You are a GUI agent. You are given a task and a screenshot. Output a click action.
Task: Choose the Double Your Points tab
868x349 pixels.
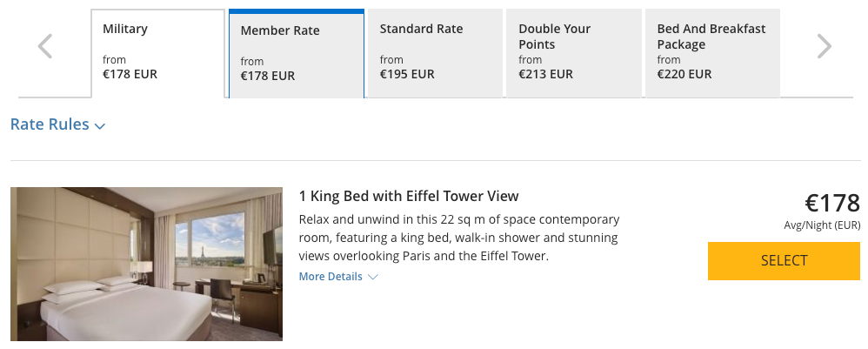point(573,53)
